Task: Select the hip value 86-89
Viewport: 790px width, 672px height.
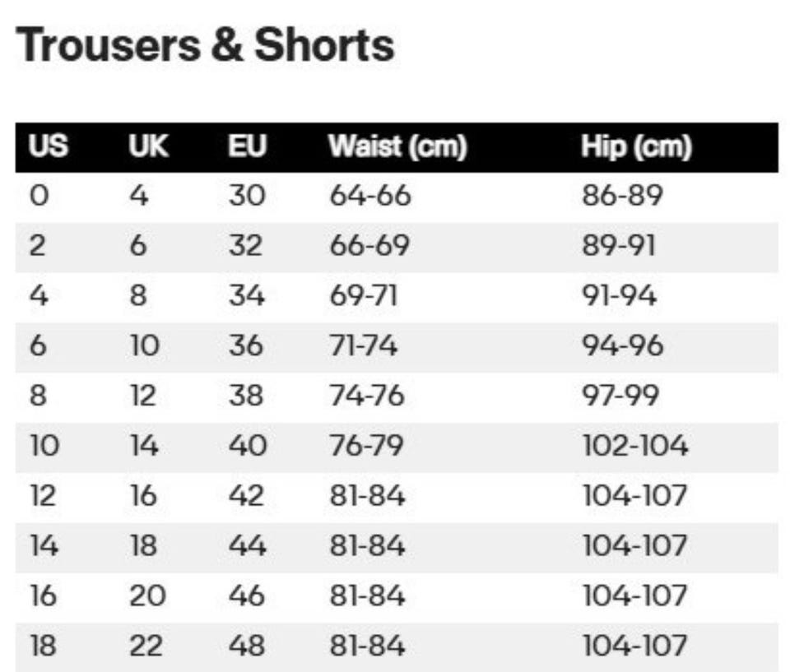Action: 623,196
